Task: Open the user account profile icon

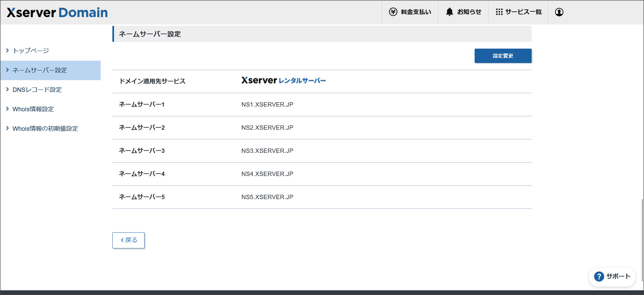Action: pyautogui.click(x=559, y=12)
